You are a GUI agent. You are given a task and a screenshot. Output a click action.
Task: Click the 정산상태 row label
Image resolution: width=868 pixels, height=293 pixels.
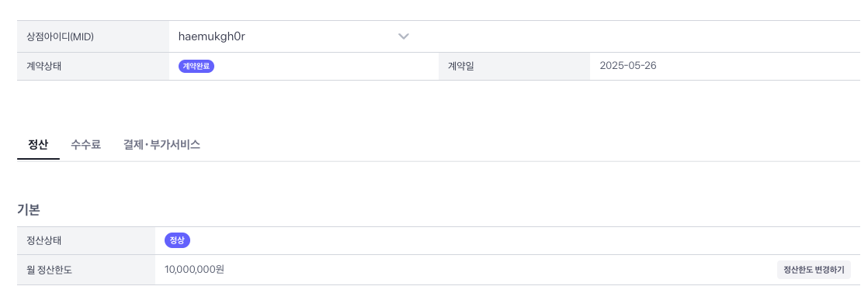click(41, 240)
